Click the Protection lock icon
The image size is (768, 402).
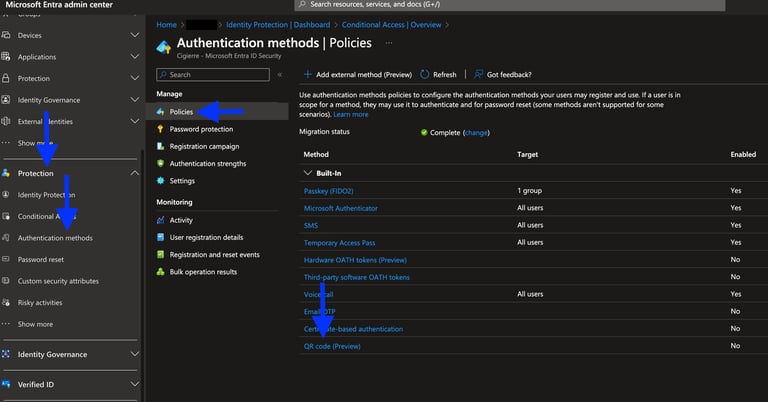(x=6, y=78)
